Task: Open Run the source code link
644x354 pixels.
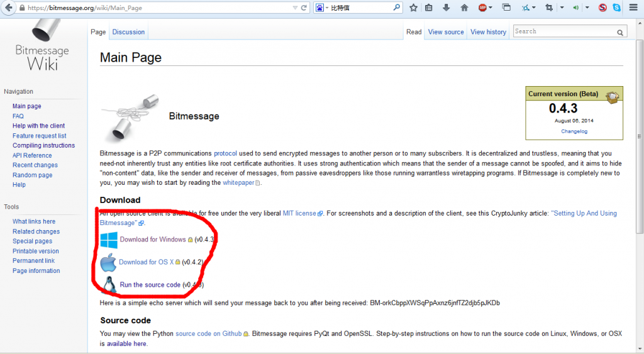Action: pyautogui.click(x=150, y=285)
